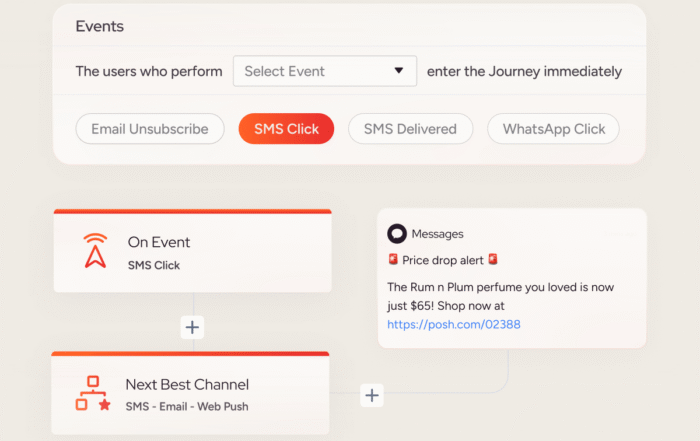Click the Events panel heading
Viewport: 700px width, 441px height.
pyautogui.click(x=99, y=27)
